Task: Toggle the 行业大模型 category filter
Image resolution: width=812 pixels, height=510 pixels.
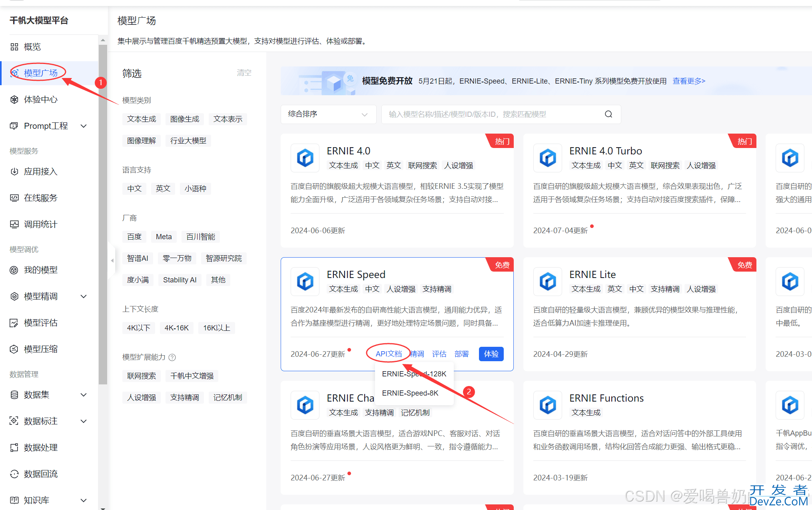Action: [x=188, y=141]
